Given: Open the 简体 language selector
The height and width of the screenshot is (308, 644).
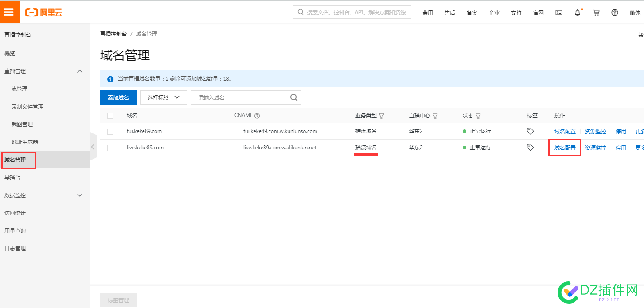Looking at the screenshot, I should click(635, 12).
